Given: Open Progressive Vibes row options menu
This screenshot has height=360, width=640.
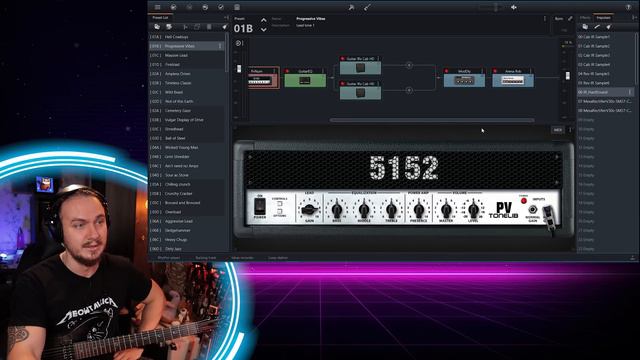Looking at the screenshot, I should [x=220, y=46].
